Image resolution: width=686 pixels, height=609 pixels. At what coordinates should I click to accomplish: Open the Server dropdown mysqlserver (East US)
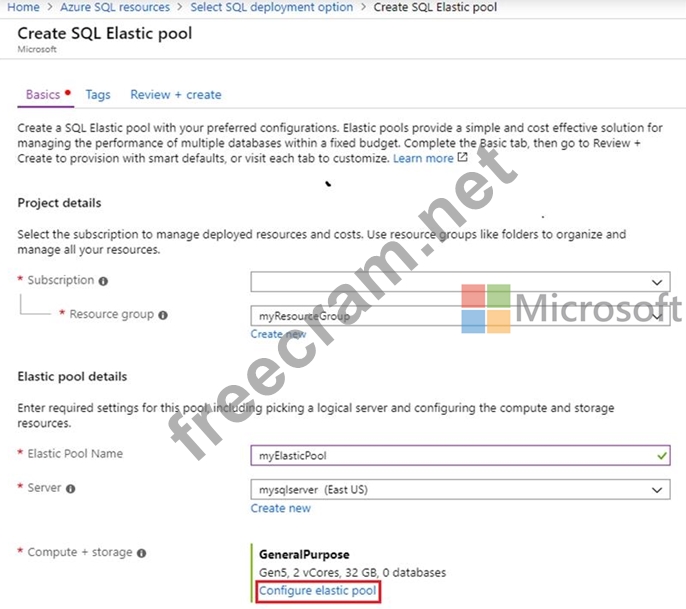coord(460,490)
